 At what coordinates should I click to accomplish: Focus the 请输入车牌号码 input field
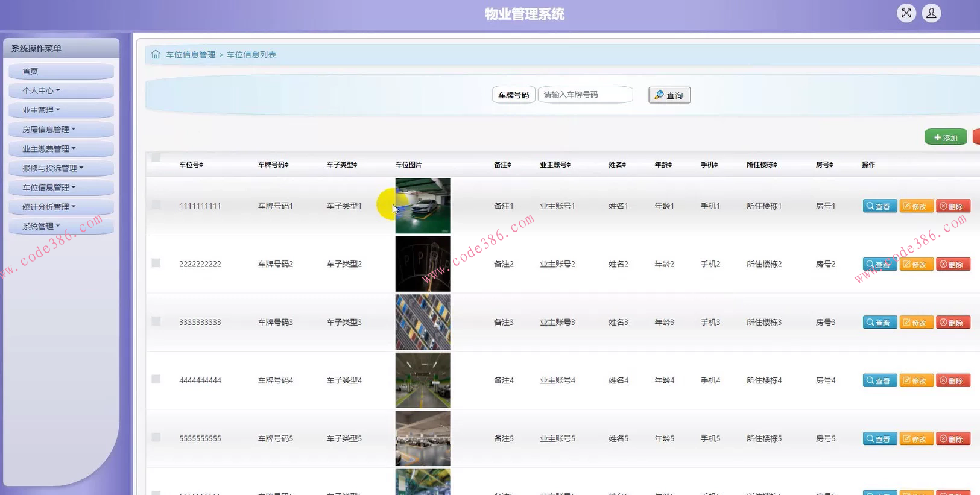point(585,95)
